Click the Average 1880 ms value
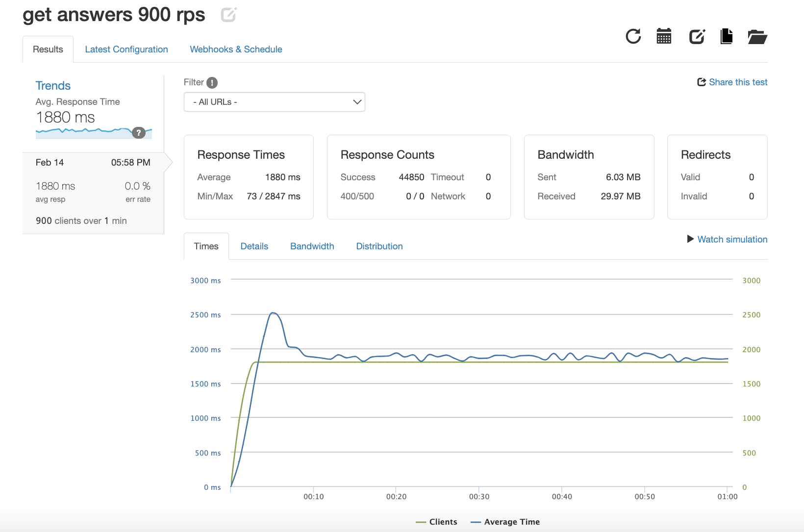 (283, 177)
